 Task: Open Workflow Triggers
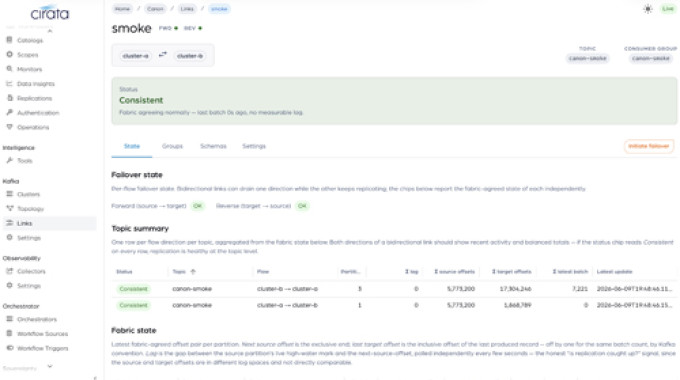coord(42,348)
